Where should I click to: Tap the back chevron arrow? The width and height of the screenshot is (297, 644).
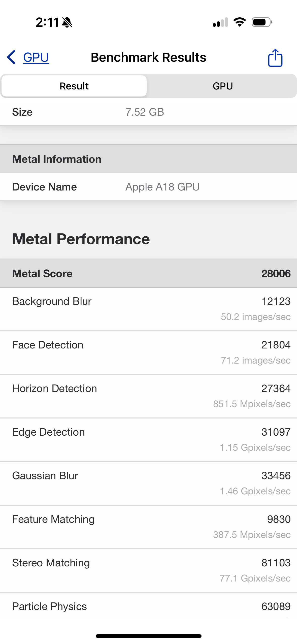pos(12,57)
